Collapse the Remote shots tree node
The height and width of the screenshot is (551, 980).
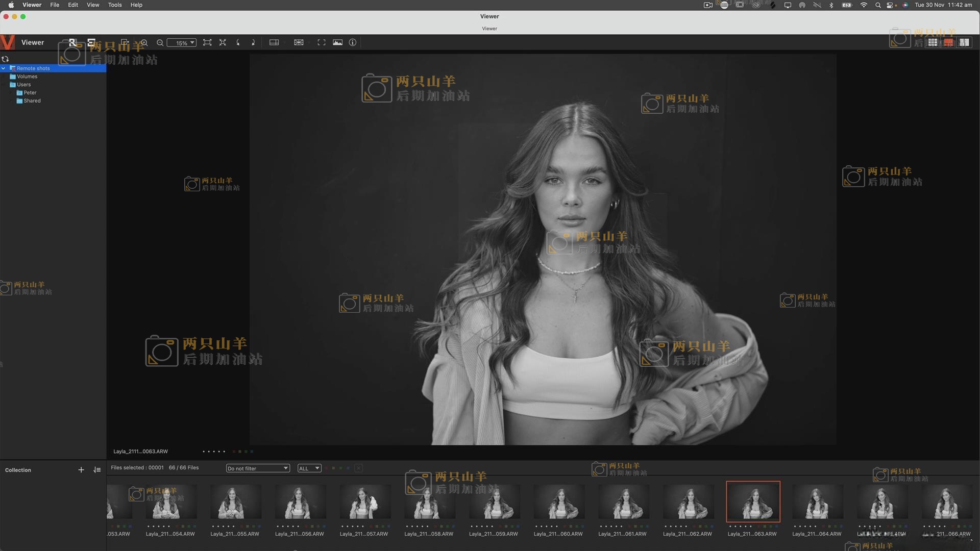tap(4, 68)
